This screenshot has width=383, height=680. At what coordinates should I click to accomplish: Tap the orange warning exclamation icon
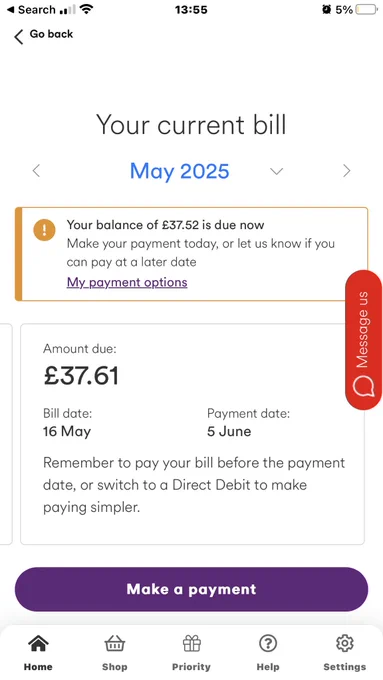click(44, 230)
